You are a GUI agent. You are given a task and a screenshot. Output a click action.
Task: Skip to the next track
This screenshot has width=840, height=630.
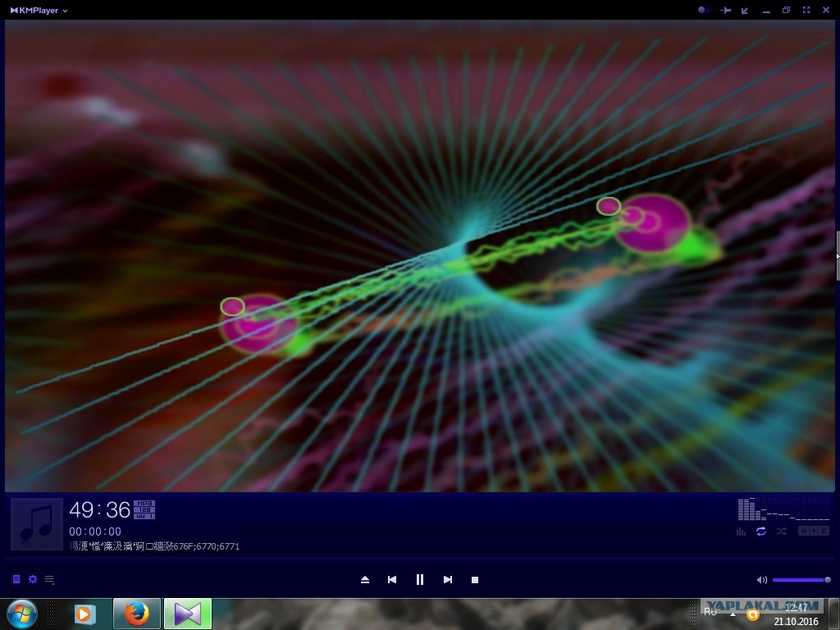pyautogui.click(x=448, y=580)
